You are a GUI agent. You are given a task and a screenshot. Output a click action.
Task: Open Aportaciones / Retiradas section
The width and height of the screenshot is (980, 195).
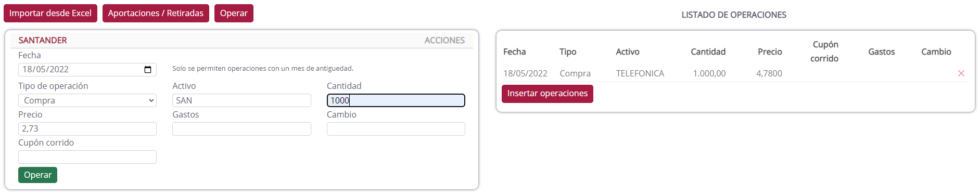(x=156, y=13)
